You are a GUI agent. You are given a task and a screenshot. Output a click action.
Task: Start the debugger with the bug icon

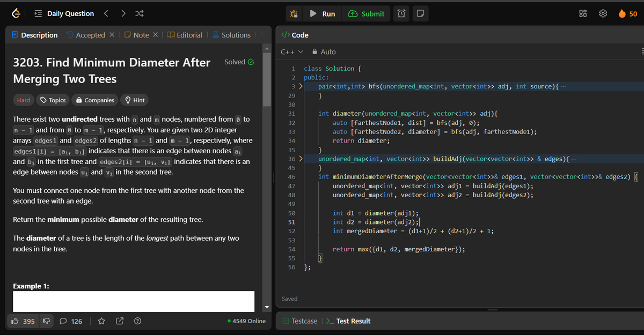tap(294, 14)
